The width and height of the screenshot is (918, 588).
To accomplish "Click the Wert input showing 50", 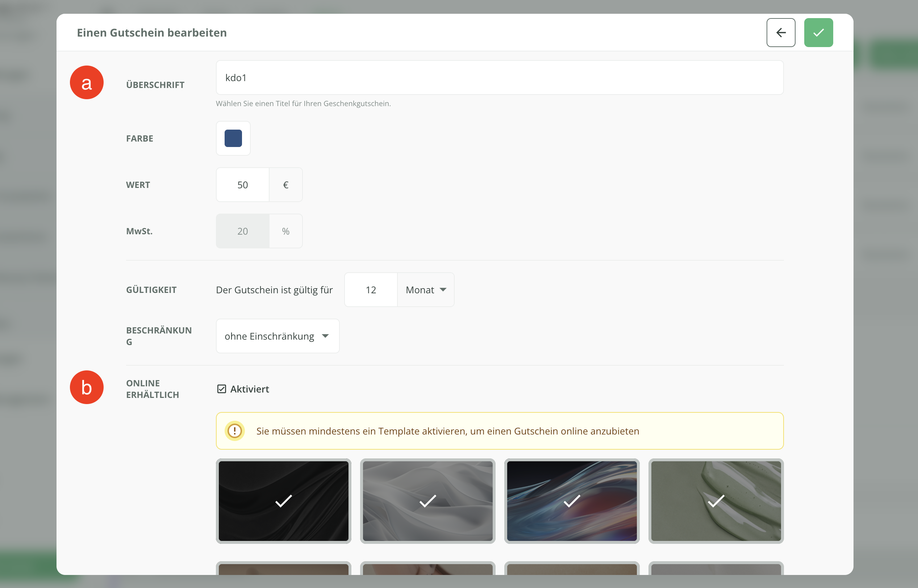I will coord(243,185).
